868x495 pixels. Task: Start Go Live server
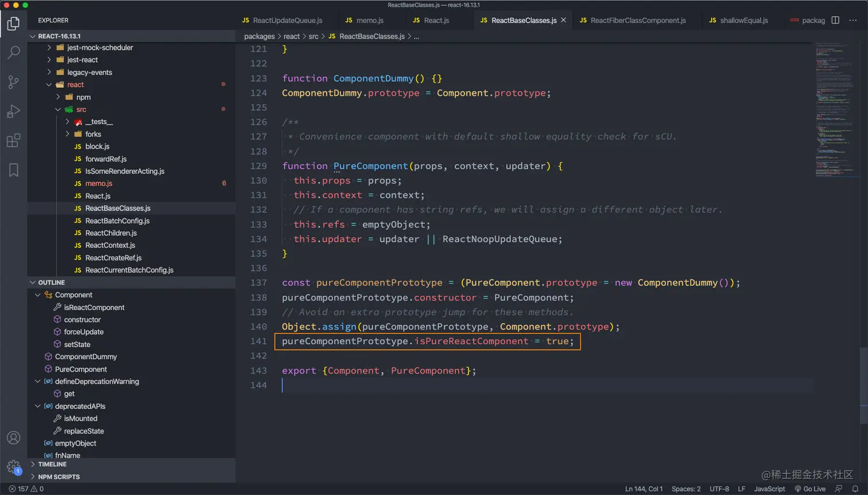810,489
